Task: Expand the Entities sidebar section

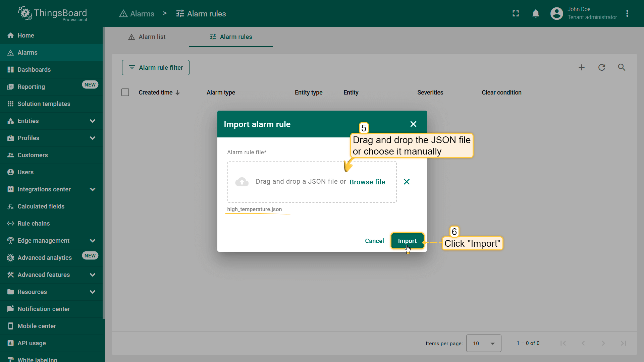Action: click(x=93, y=121)
